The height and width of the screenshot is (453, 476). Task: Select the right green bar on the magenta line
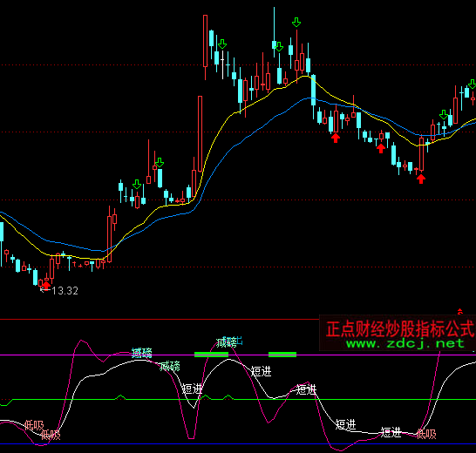pos(282,354)
